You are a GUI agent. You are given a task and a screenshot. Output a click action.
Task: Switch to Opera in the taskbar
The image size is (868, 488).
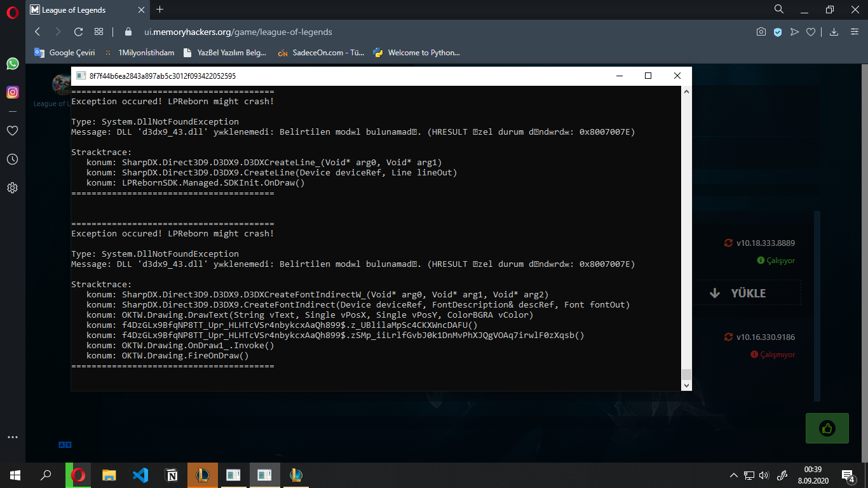[79, 475]
